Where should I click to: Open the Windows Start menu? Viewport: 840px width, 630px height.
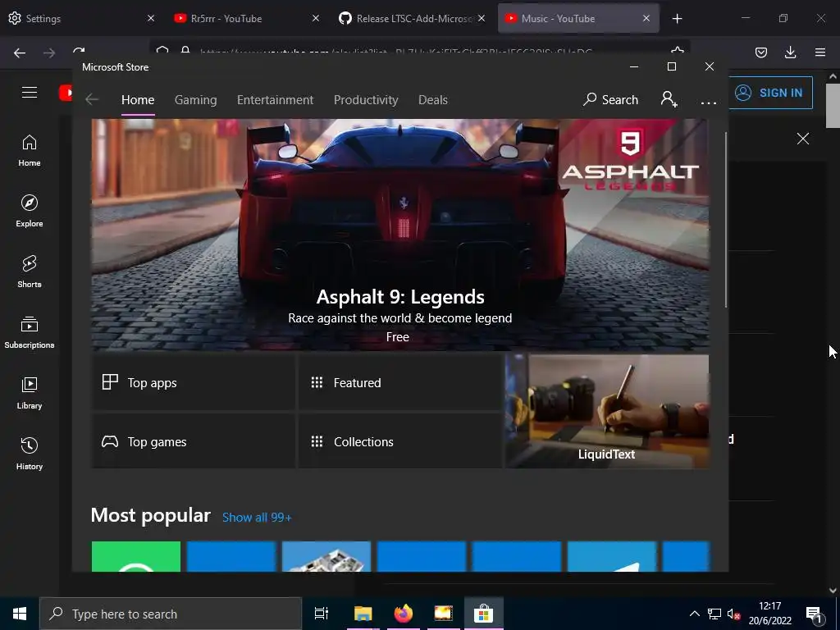(20, 614)
